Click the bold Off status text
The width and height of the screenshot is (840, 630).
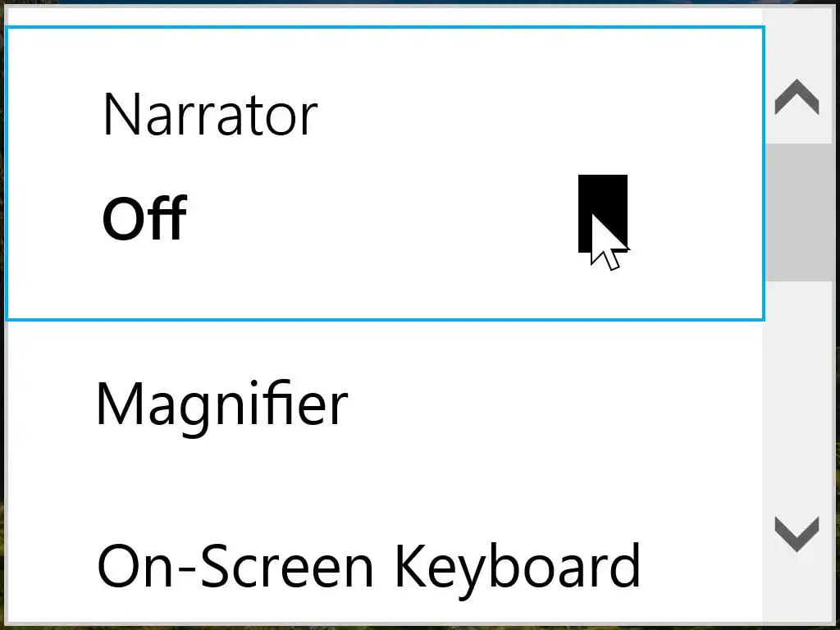pyautogui.click(x=144, y=219)
